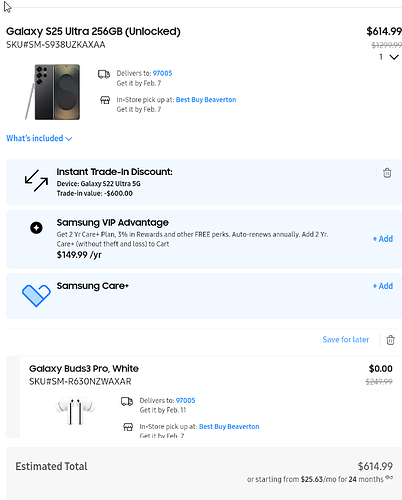402x500 pixels.
Task: Click the S25 Ultra in-store pickup icon
Action: (105, 100)
